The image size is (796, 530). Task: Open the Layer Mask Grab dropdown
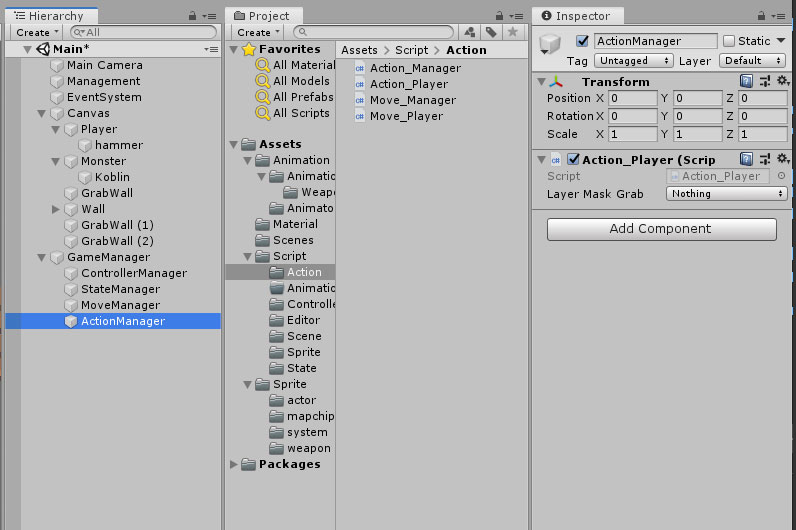tap(726, 194)
